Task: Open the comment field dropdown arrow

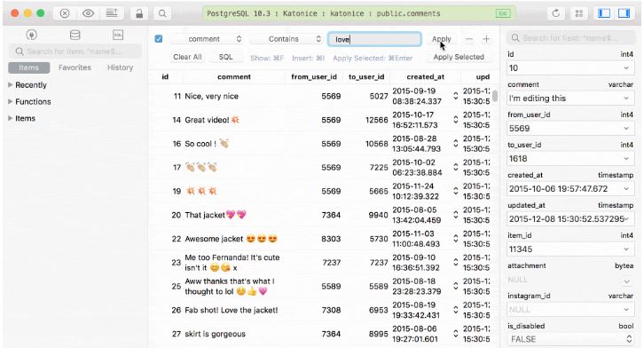Action: 626,99
